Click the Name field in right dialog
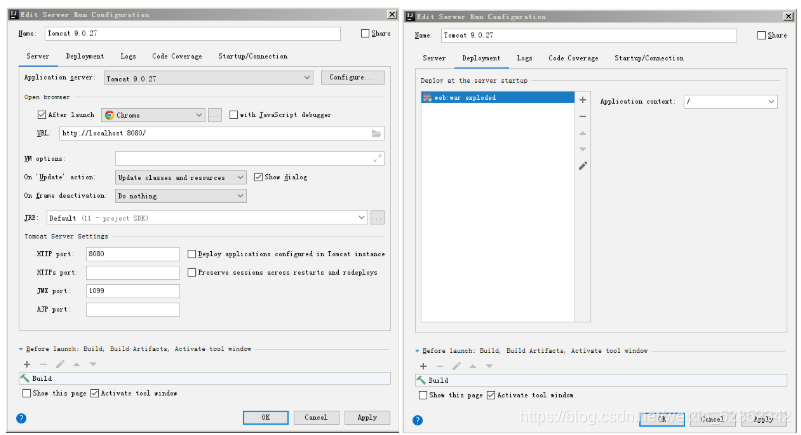The image size is (801, 435). 588,35
